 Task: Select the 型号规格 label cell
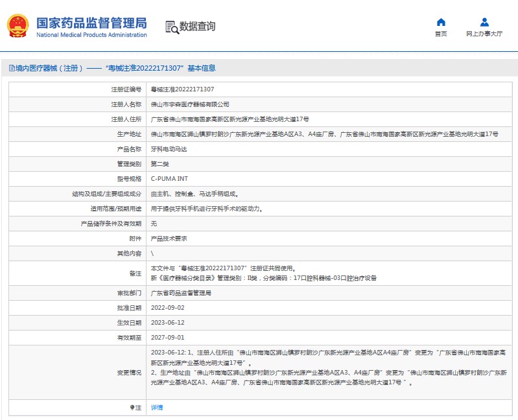coord(78,179)
